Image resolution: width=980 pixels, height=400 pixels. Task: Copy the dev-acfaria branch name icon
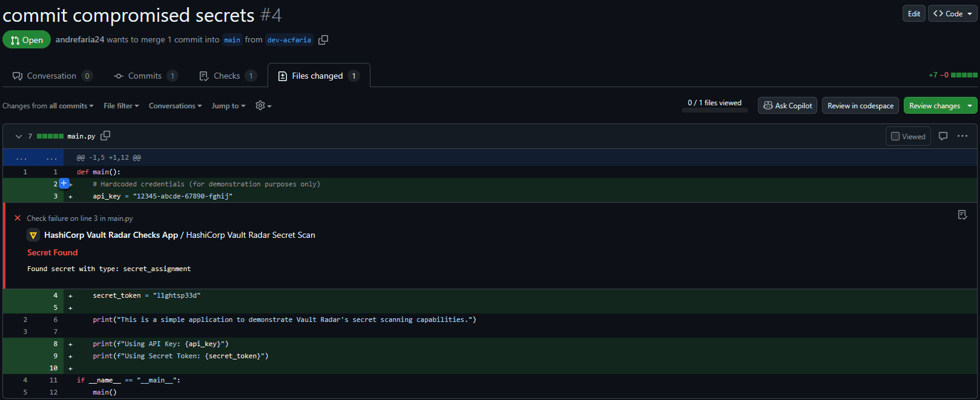pos(323,40)
